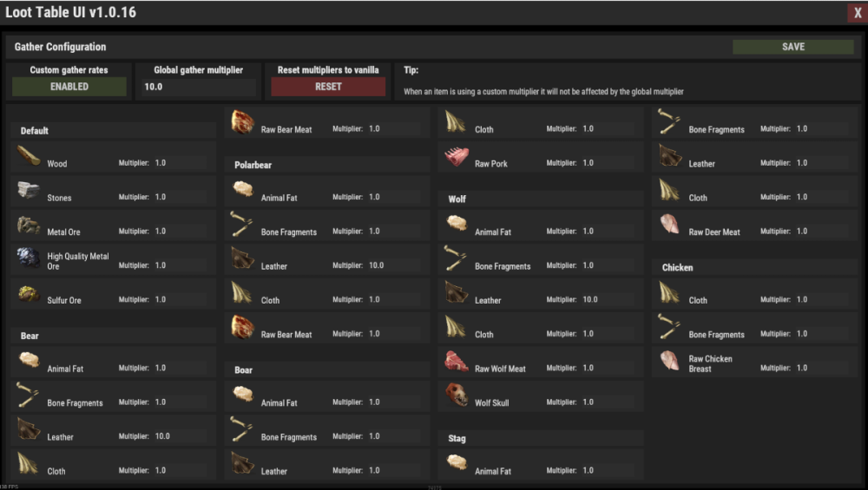Viewport: 868px width, 490px height.
Task: Edit the Raw Wolf Meat multiplier value
Action: tap(608, 368)
